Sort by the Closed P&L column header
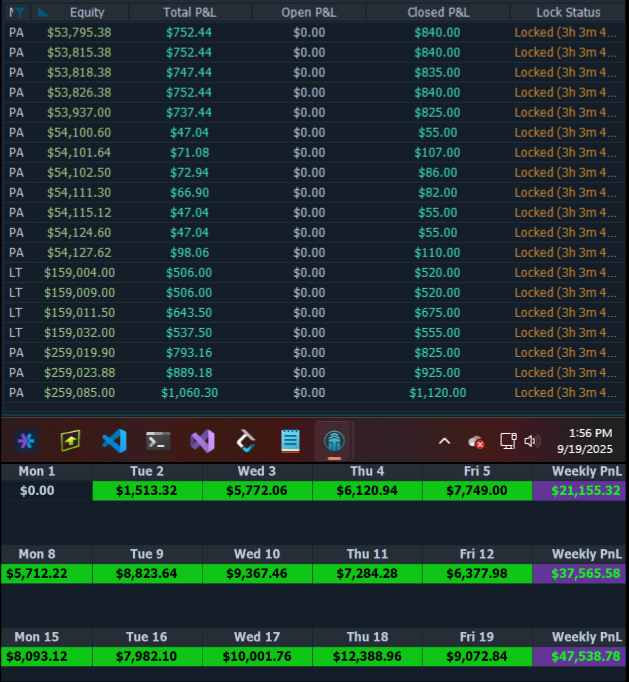Screen dimensions: 629x682 pyautogui.click(x=438, y=13)
